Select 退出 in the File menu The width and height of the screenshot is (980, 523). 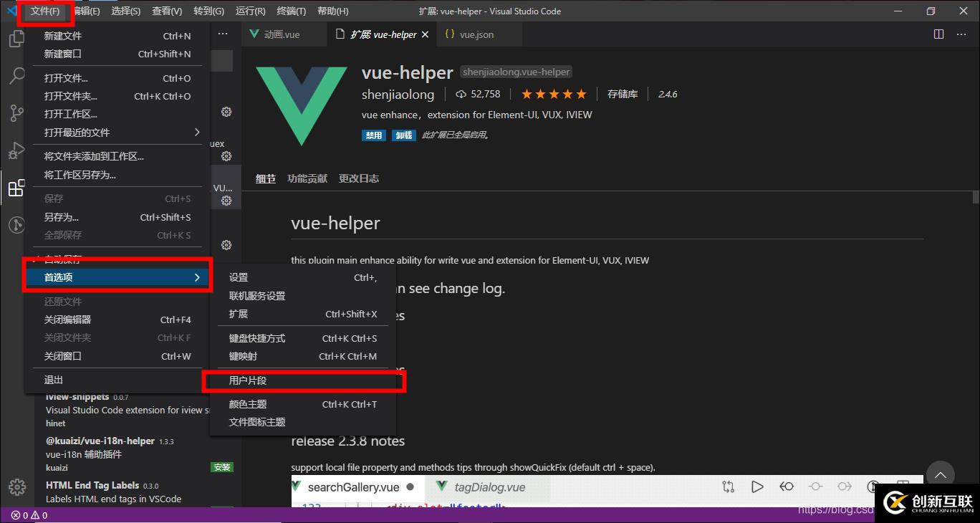pos(118,380)
